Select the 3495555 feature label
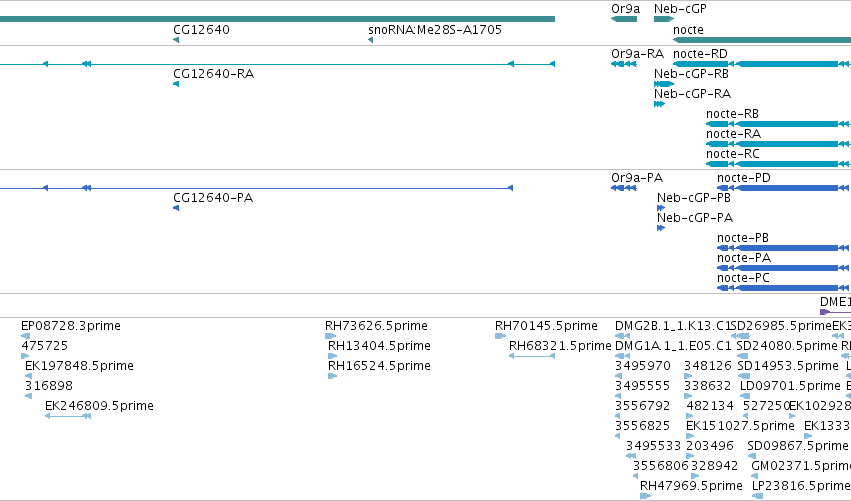Image resolution: width=851 pixels, height=501 pixels. point(643,386)
